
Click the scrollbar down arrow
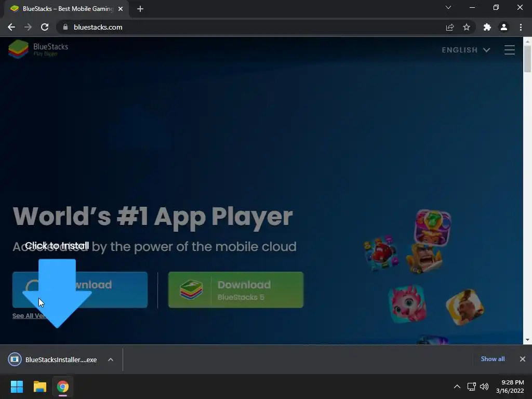click(527, 340)
